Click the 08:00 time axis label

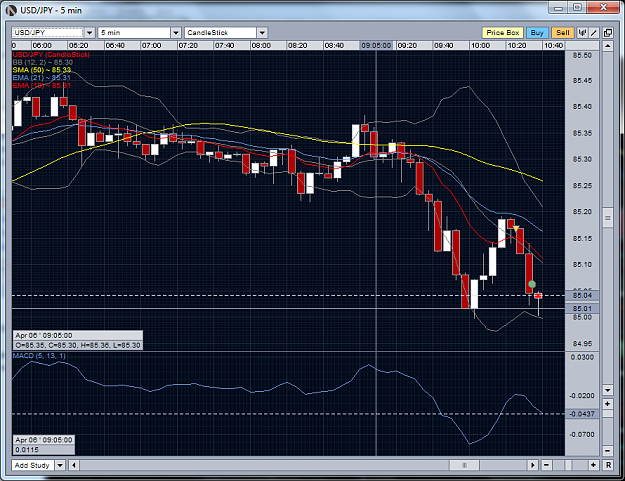tap(261, 45)
